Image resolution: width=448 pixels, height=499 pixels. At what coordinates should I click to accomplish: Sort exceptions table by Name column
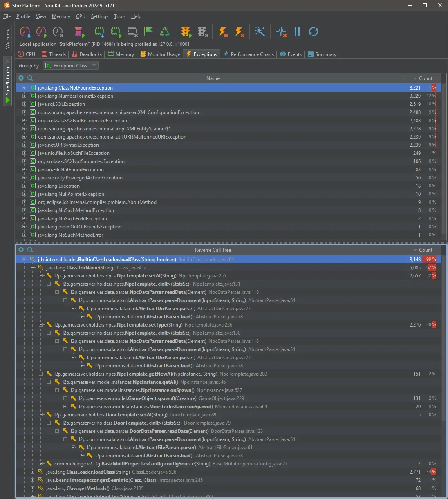pyautogui.click(x=213, y=78)
